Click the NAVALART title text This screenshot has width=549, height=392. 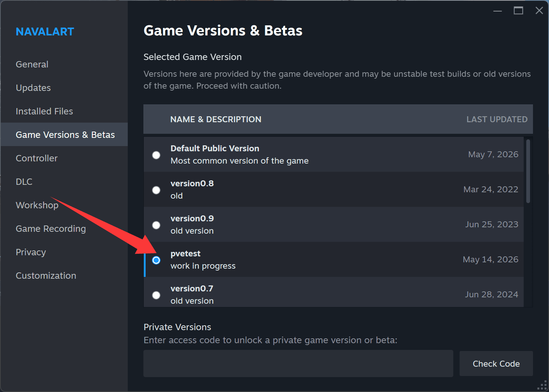(x=45, y=32)
